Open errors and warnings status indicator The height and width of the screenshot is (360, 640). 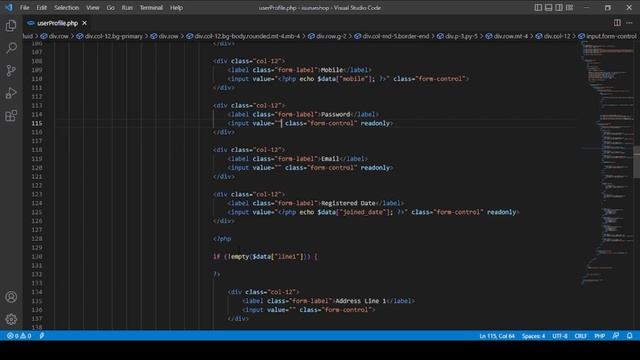tap(19, 336)
